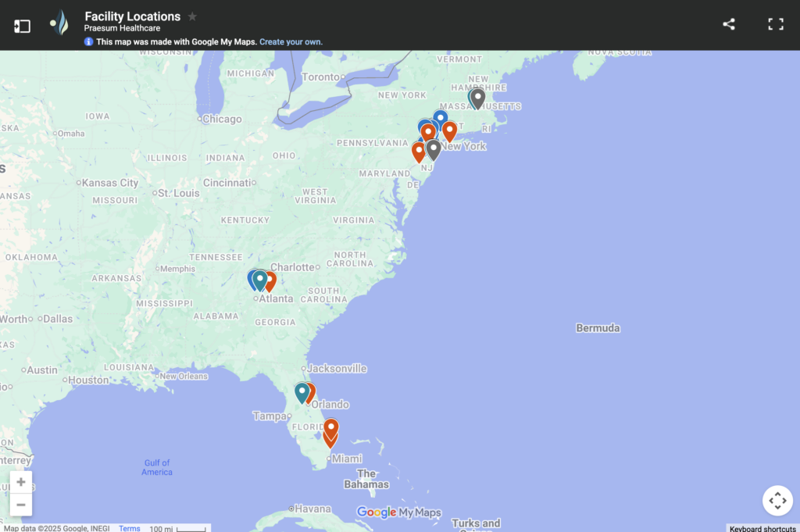Open the map in fullscreen view
800x532 pixels.
pos(775,24)
